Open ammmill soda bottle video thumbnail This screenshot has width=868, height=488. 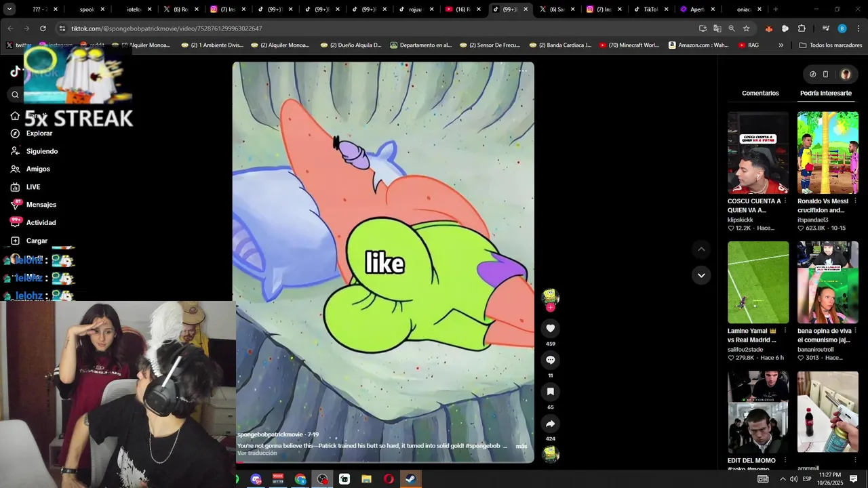tap(828, 412)
